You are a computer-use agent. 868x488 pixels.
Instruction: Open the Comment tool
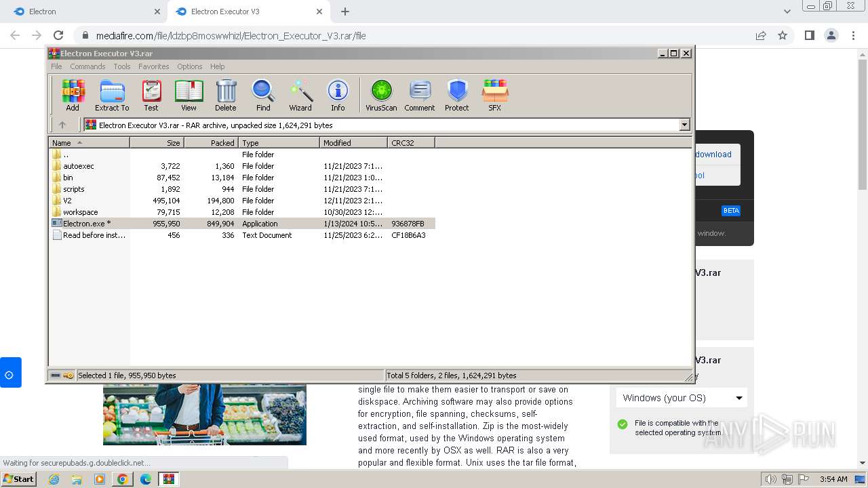click(420, 95)
